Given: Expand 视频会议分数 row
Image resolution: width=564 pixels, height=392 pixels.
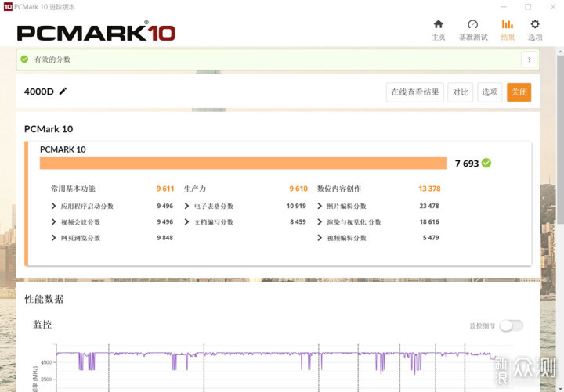Looking at the screenshot, I should (x=53, y=221).
